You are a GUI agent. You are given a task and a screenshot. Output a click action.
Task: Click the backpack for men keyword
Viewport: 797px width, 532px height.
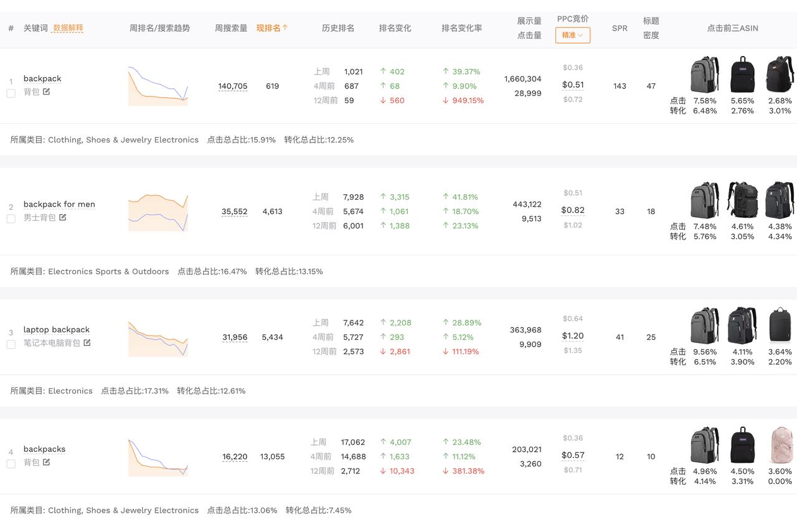[x=59, y=204]
